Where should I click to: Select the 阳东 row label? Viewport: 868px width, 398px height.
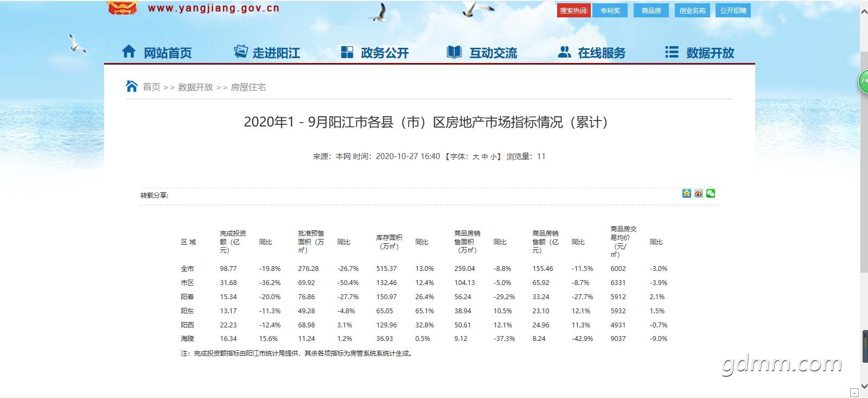click(187, 311)
